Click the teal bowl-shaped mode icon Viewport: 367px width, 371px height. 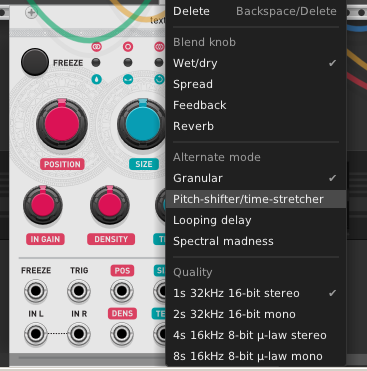(x=128, y=79)
